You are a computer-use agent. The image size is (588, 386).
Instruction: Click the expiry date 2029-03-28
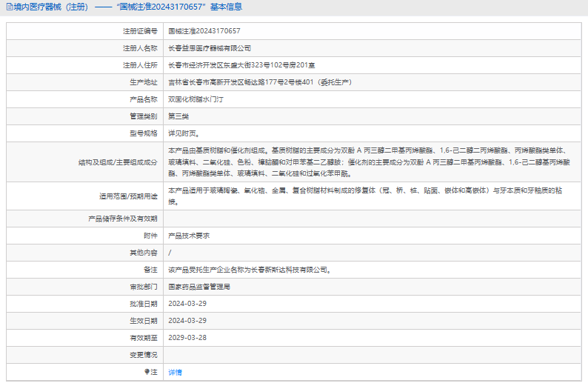tap(187, 338)
